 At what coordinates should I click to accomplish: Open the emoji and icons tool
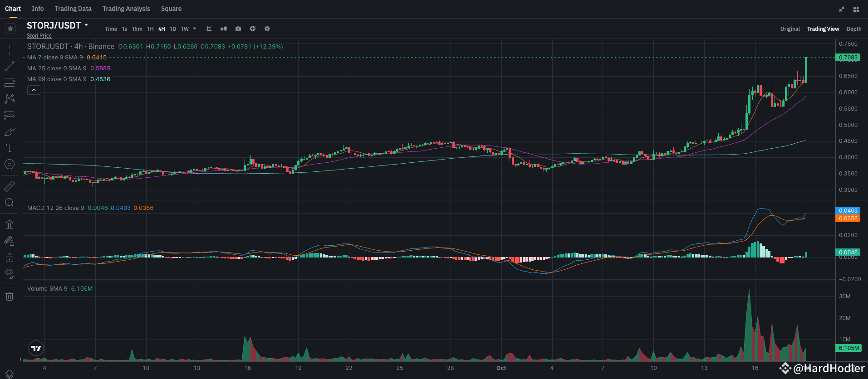point(10,164)
